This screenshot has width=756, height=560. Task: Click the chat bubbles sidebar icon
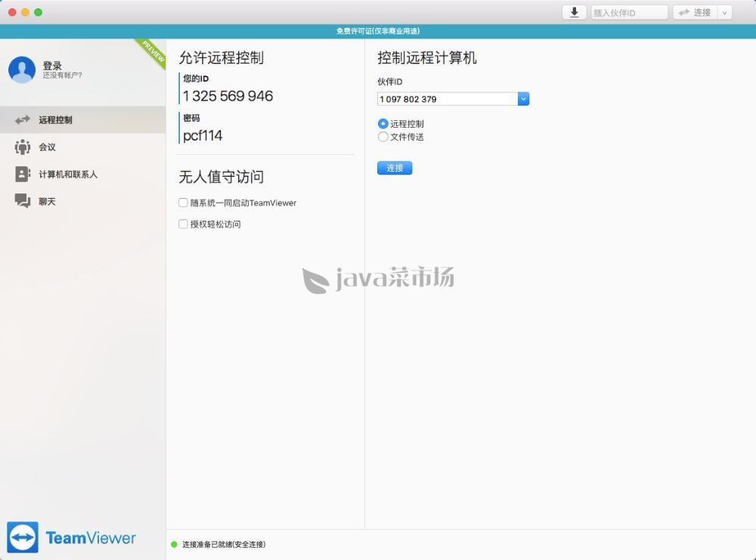point(23,202)
